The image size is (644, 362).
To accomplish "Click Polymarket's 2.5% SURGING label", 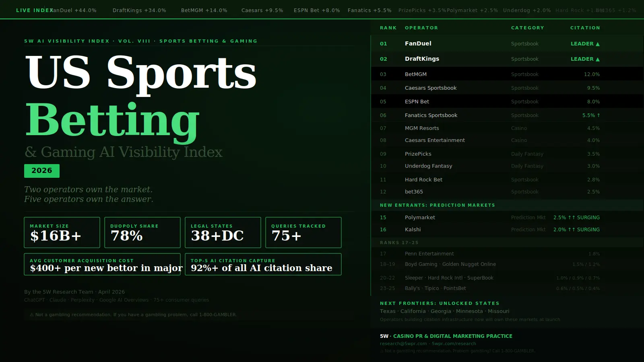I will click(x=576, y=218).
